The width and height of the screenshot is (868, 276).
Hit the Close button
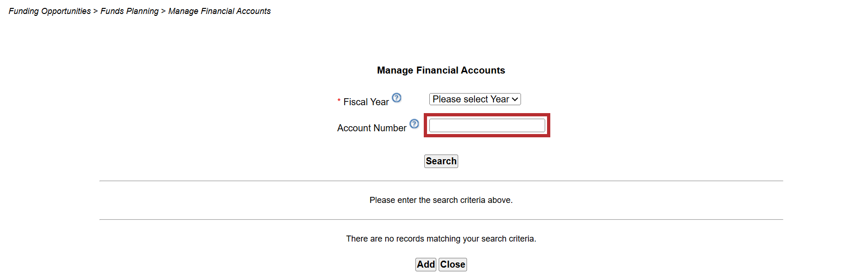pos(453,264)
